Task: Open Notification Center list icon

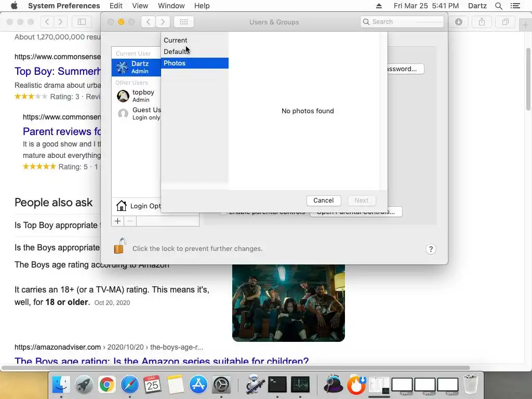Action: [515, 6]
